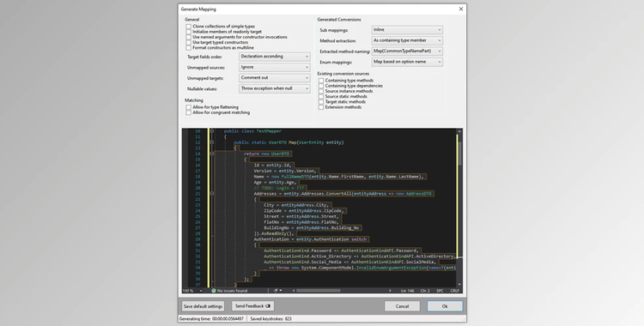Click '}).AsReadOnly(),' code line
644x326 pixels.
[274, 233]
